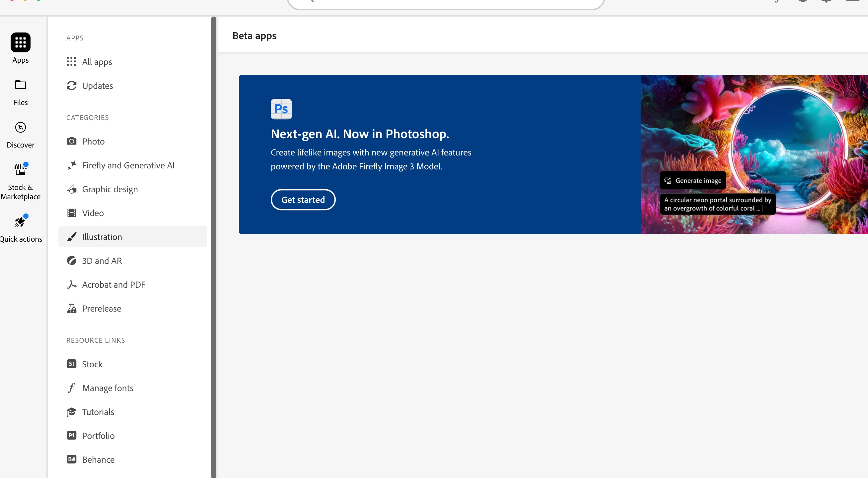Screen dimensions: 868x478
Task: Open the Acrobat and PDF category
Action: tap(113, 285)
